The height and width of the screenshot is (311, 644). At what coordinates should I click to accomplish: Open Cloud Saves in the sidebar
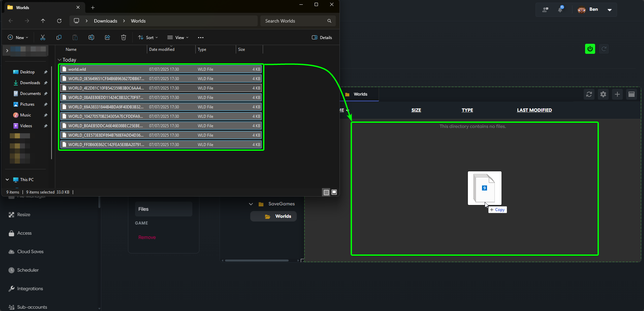(x=30, y=252)
